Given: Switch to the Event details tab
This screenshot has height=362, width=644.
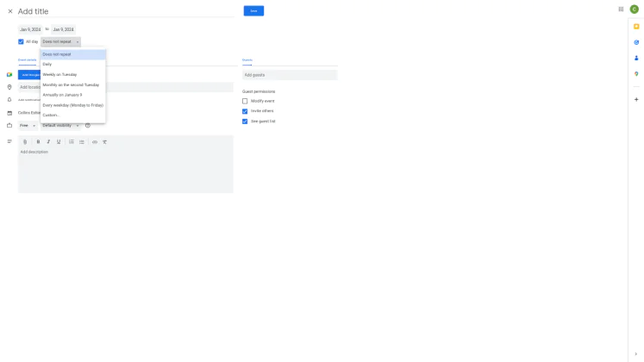Looking at the screenshot, I should 27,60.
